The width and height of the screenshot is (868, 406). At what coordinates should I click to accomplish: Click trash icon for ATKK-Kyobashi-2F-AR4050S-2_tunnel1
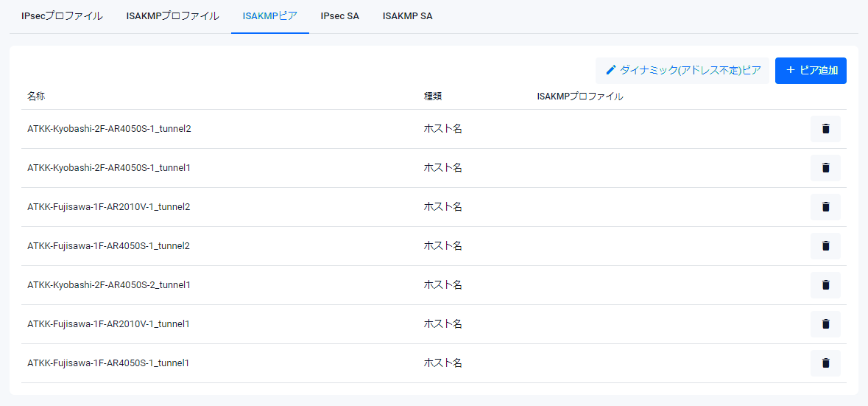pos(825,285)
